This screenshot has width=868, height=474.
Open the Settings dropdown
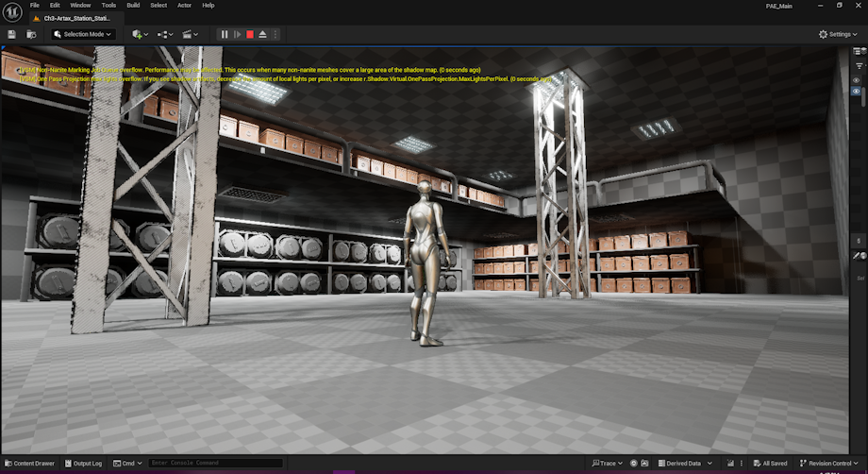(836, 34)
